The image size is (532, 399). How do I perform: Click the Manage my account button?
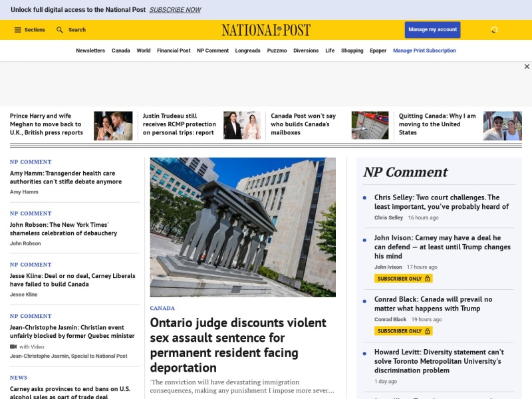[432, 30]
